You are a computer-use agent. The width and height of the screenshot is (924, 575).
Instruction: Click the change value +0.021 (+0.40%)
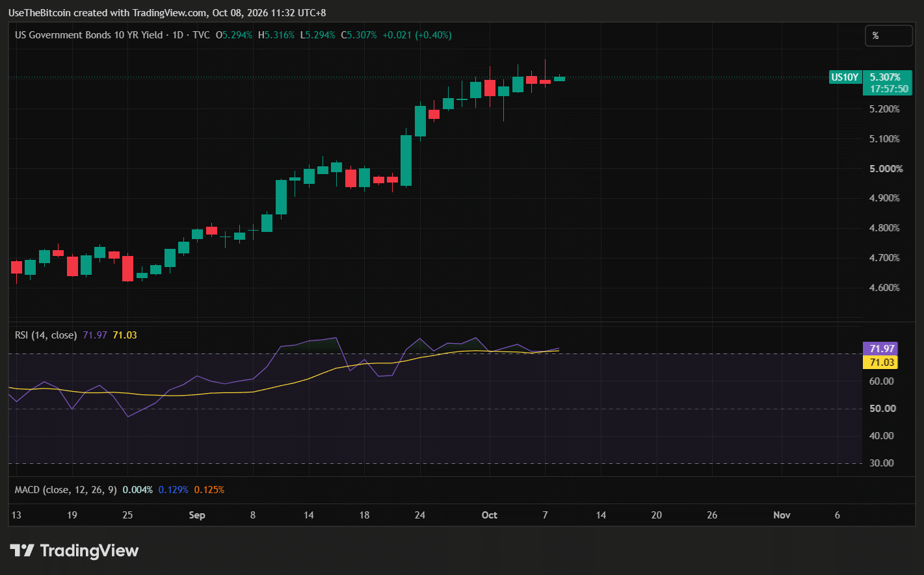coord(417,35)
